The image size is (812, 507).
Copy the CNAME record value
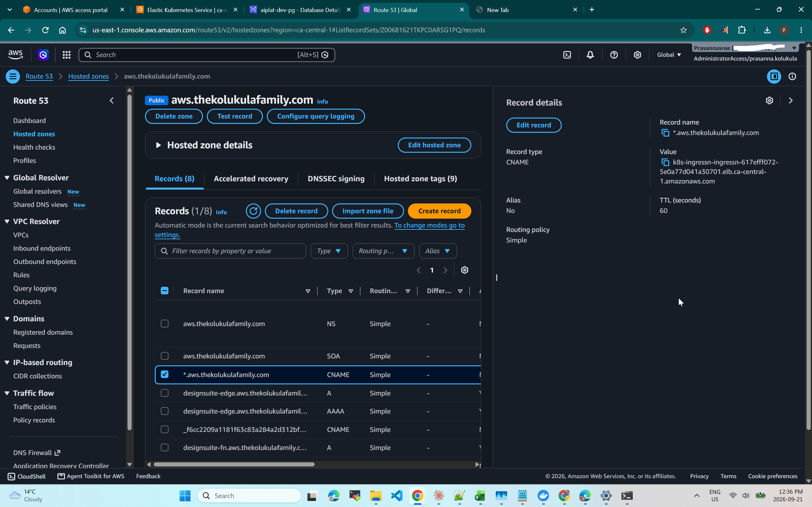[665, 162]
